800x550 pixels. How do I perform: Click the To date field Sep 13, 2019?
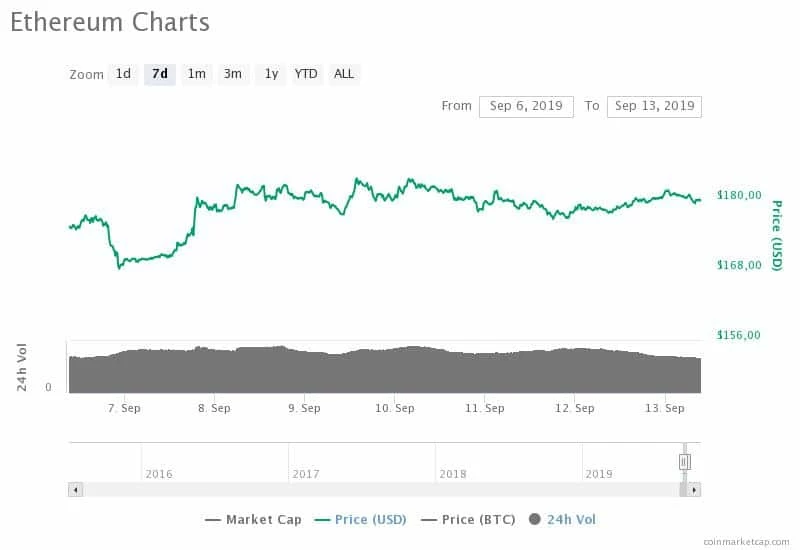[x=654, y=107]
